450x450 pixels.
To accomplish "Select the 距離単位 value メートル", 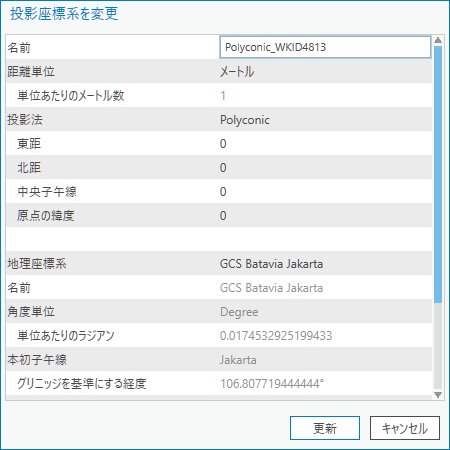I will tap(237, 72).
